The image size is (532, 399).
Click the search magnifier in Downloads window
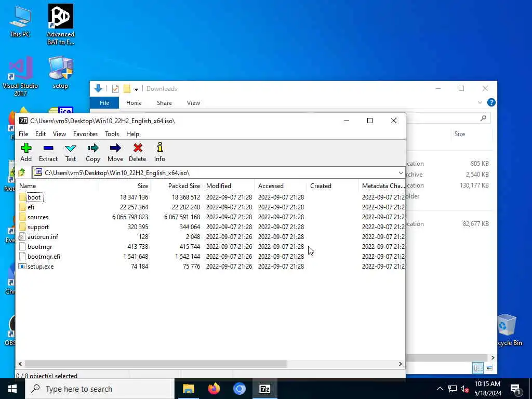pos(484,118)
